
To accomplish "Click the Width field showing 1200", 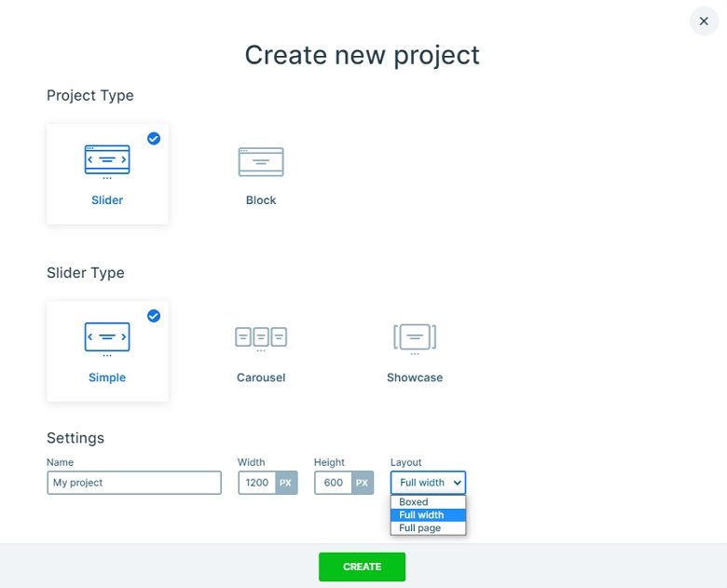I will (257, 483).
